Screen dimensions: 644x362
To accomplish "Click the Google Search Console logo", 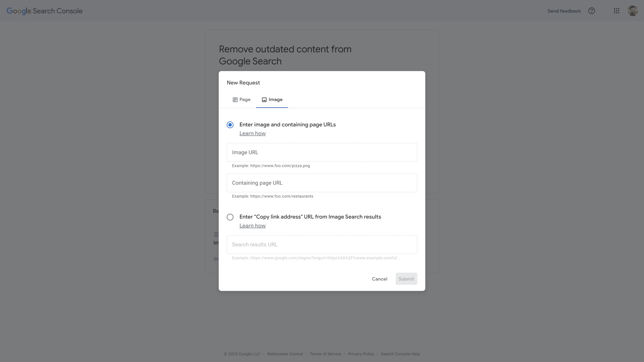I will [x=45, y=11].
